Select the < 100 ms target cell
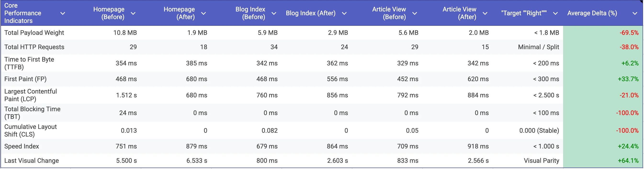 pos(546,113)
